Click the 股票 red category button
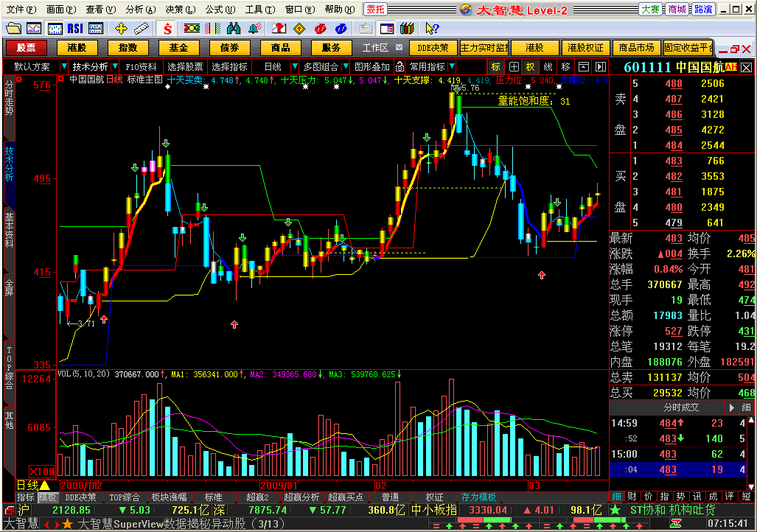 tap(26, 48)
